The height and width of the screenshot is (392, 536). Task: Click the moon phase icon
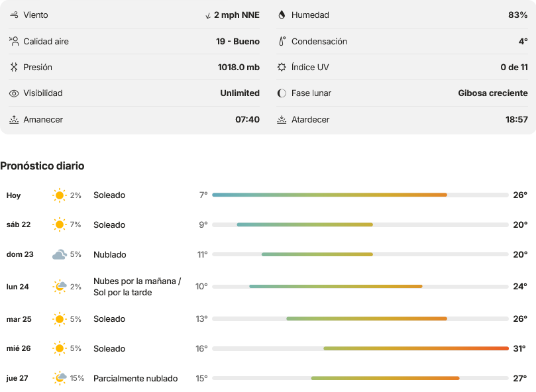point(282,93)
